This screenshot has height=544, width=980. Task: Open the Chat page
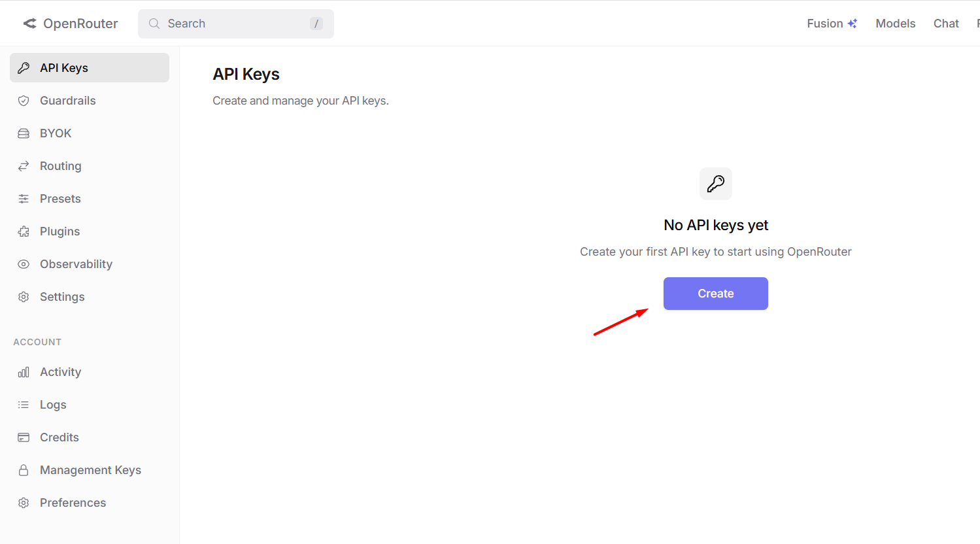click(x=945, y=23)
